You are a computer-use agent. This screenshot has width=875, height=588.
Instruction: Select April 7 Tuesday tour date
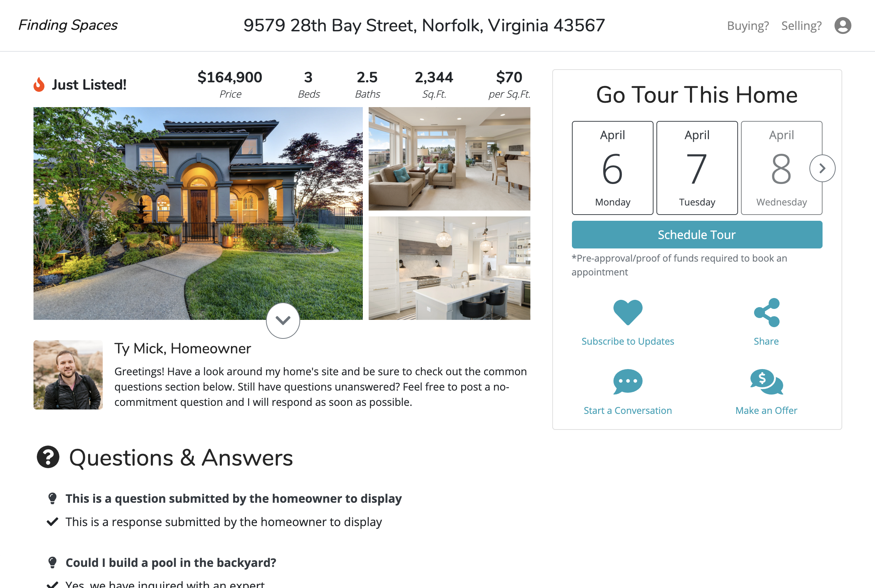tap(697, 167)
